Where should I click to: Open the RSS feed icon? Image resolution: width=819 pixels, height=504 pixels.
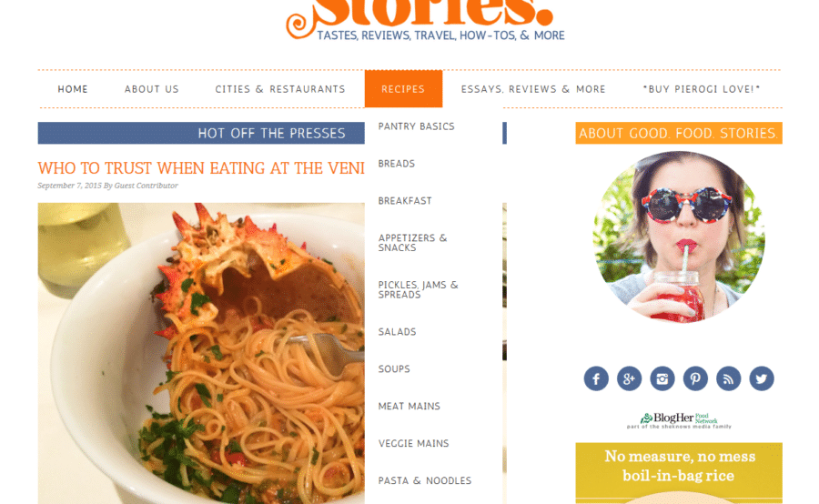point(729,378)
